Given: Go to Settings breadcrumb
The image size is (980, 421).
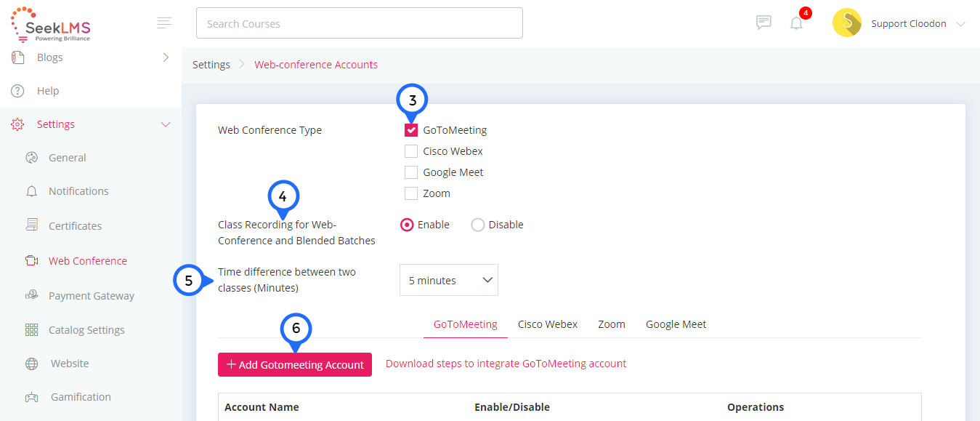Looking at the screenshot, I should (211, 65).
